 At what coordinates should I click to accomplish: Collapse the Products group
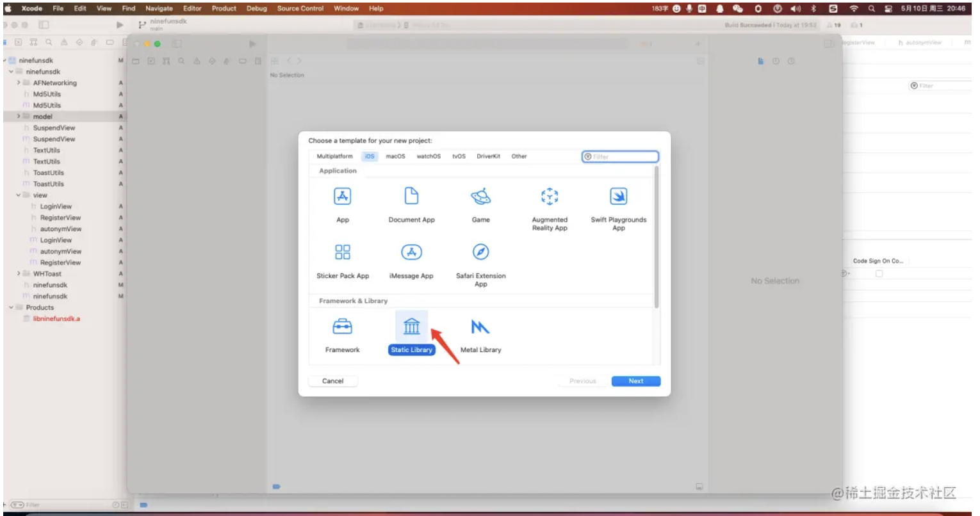coord(11,307)
